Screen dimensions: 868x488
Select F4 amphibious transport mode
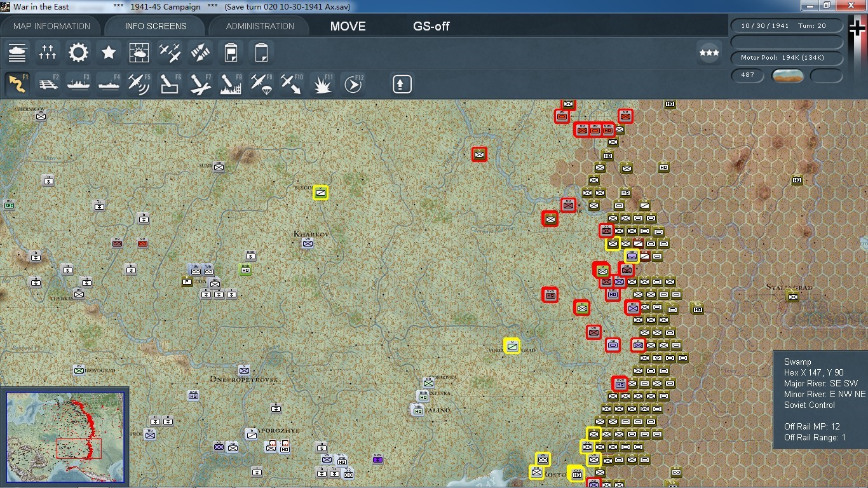[109, 84]
